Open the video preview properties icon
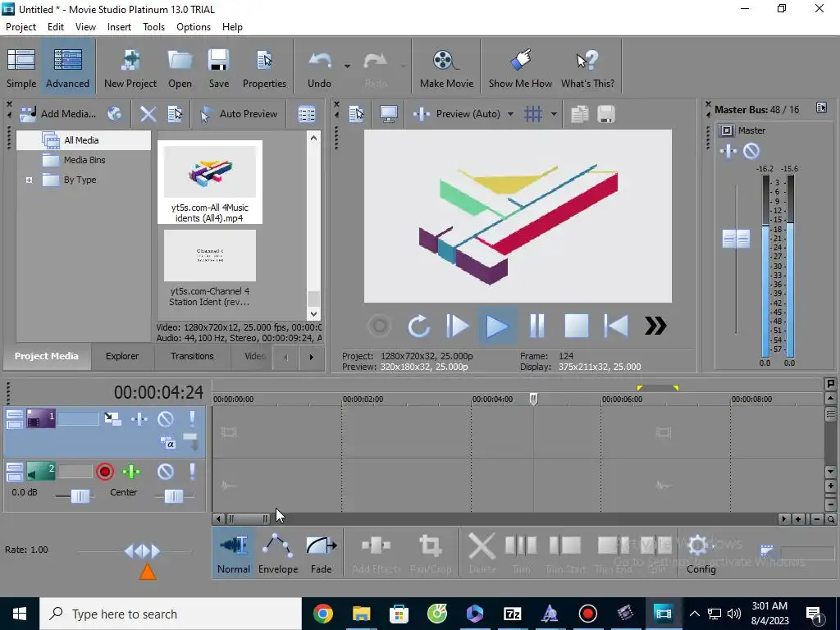 [x=356, y=113]
